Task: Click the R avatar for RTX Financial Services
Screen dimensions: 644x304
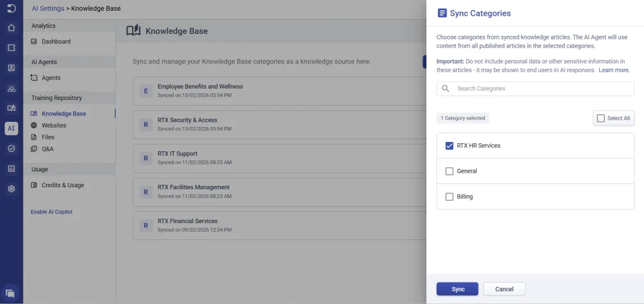Action: coord(146,225)
